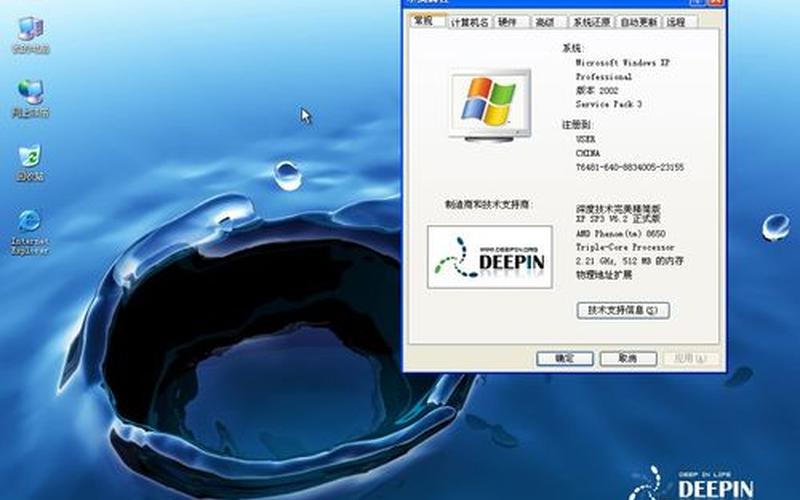This screenshot has width=800, height=500.
Task: Click the '2.21 GHz, 512 MB' memory line
Action: (629, 261)
